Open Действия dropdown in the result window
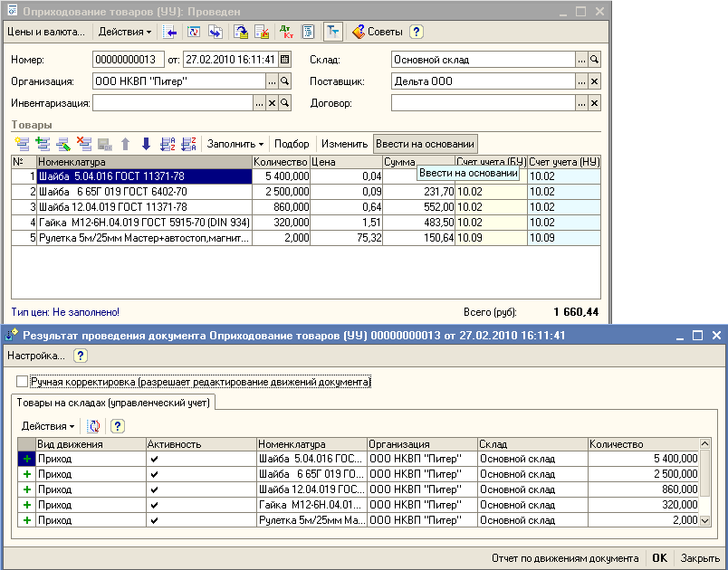This screenshot has height=570, width=728. [x=48, y=426]
